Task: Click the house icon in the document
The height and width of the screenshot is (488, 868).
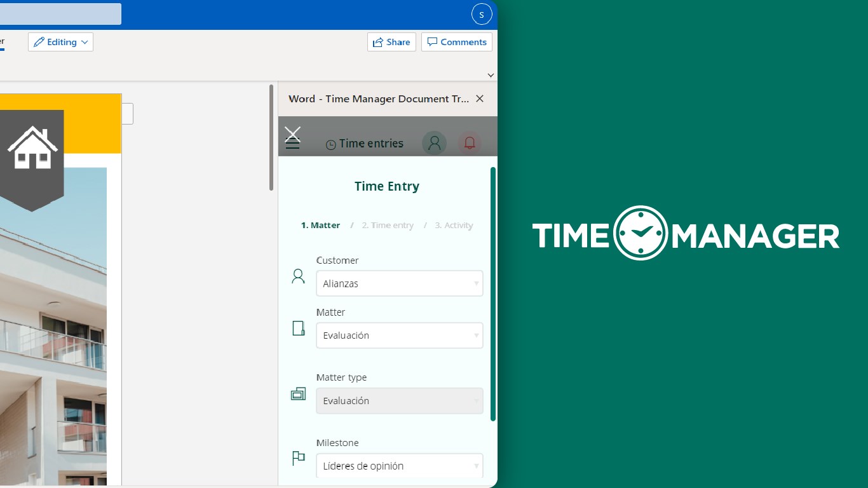Action: 32,147
